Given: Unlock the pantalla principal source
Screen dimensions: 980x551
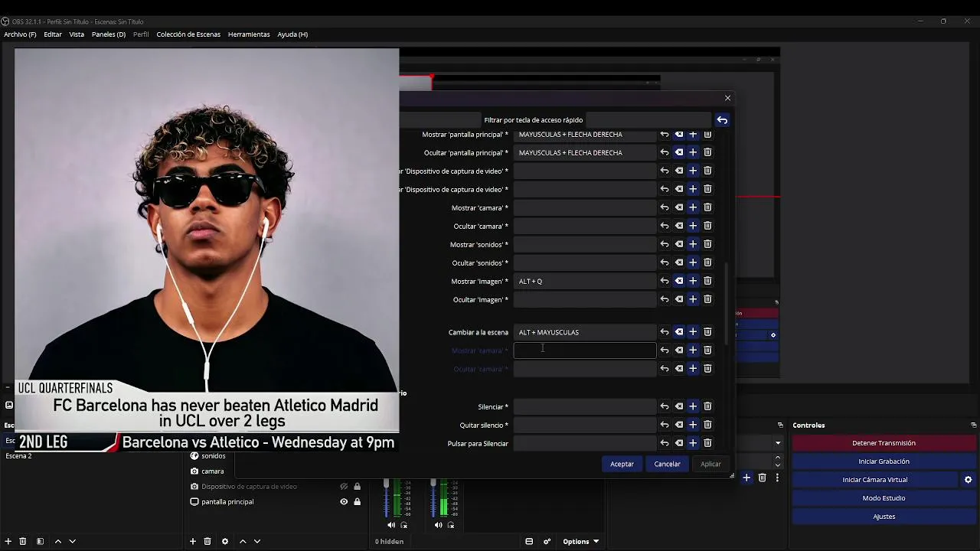Looking at the screenshot, I should [x=357, y=502].
